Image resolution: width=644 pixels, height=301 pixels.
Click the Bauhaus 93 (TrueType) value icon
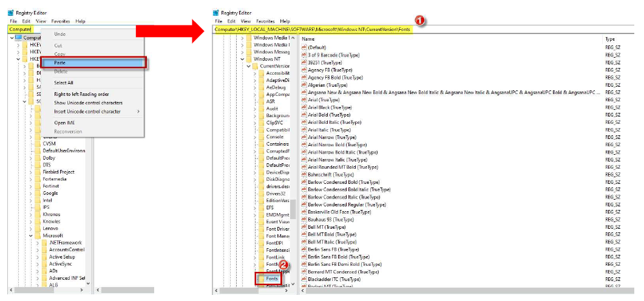pyautogui.click(x=304, y=220)
